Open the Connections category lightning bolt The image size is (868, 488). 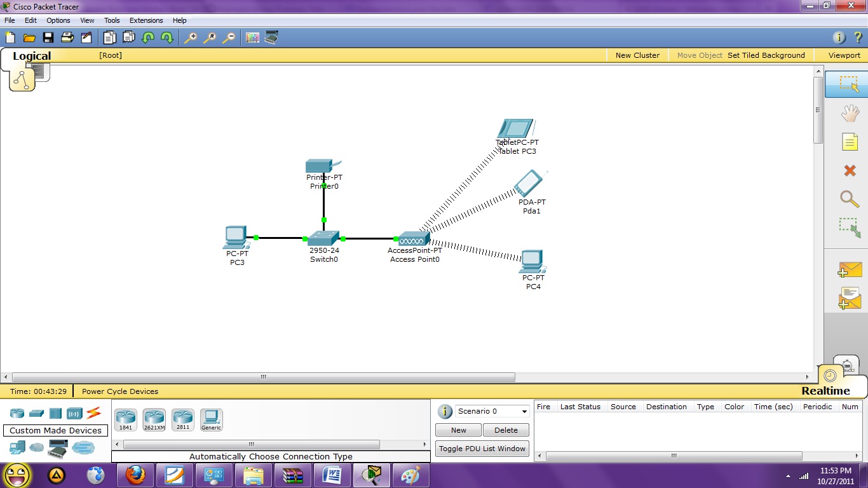[94, 413]
